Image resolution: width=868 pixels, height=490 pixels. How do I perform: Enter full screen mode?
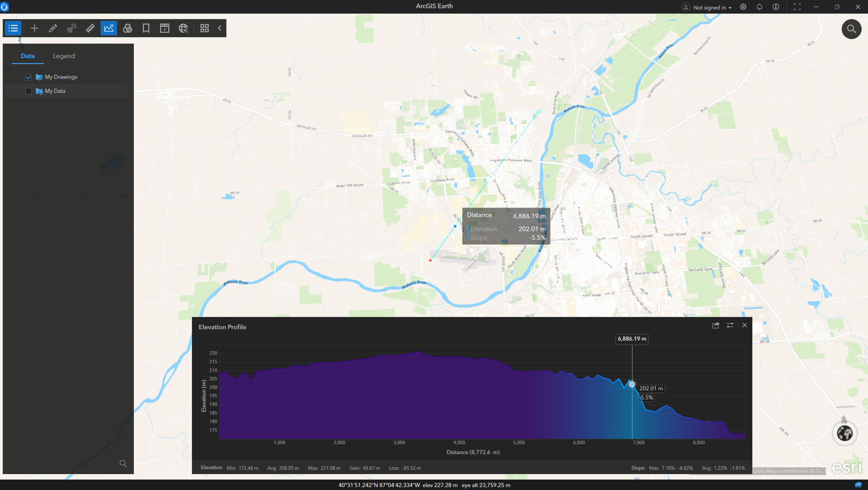(x=797, y=7)
